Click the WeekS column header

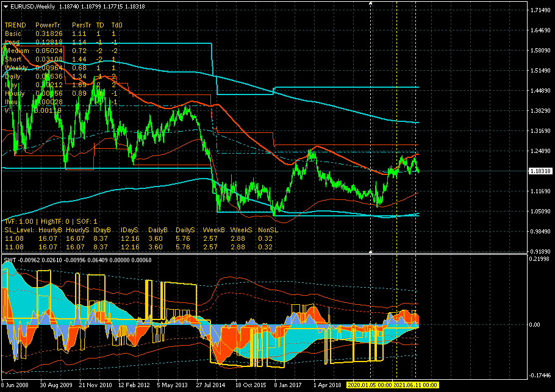pos(241,230)
